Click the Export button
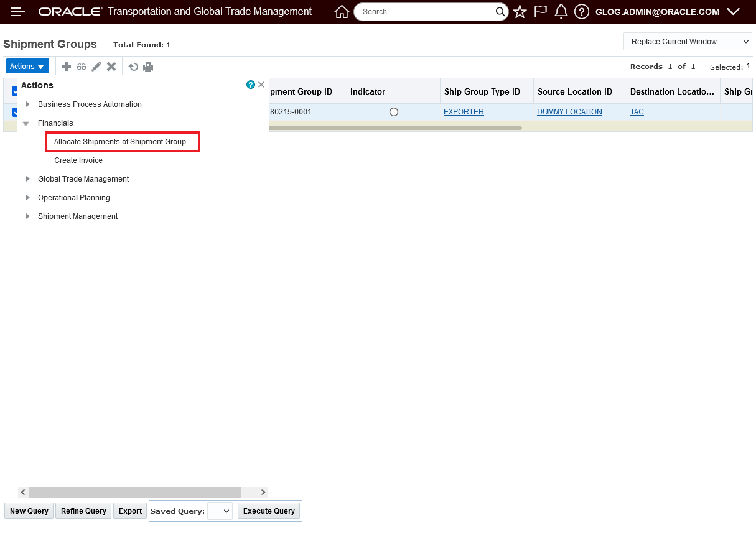 pyautogui.click(x=130, y=511)
